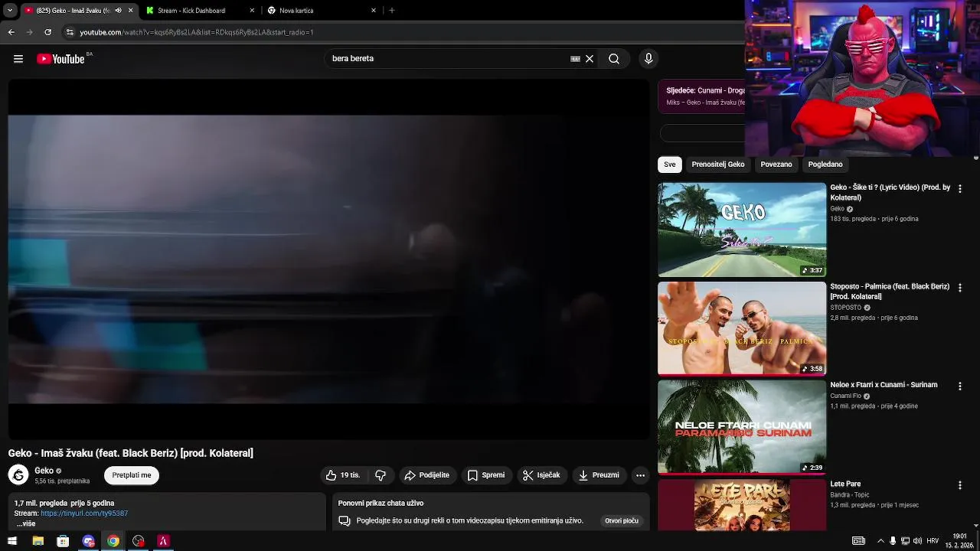980x551 pixels.
Task: Go forward with browser forward arrow
Action: point(30,32)
